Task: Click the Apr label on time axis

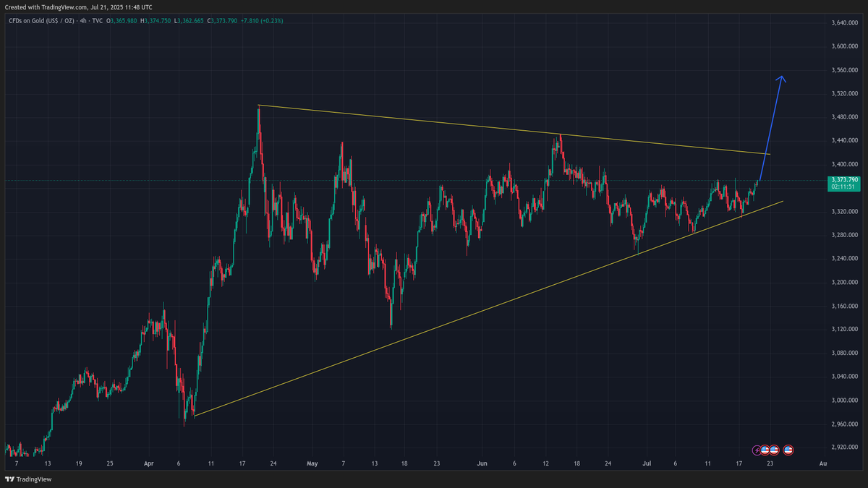Action: 149,463
